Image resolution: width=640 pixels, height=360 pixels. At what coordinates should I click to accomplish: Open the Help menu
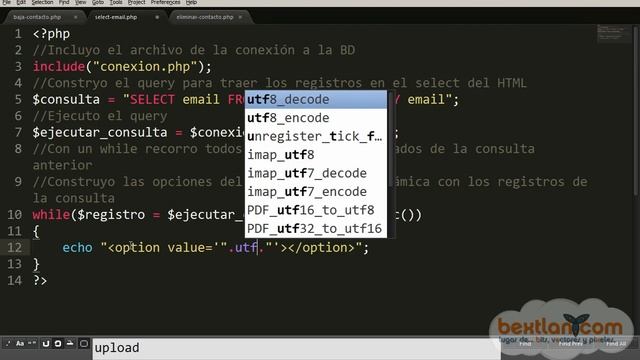pyautogui.click(x=191, y=2)
